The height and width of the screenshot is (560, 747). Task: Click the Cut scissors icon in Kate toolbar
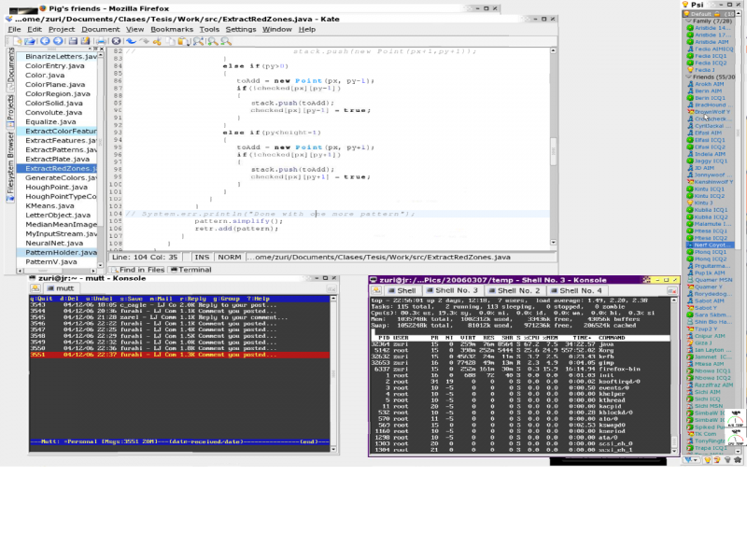click(157, 41)
